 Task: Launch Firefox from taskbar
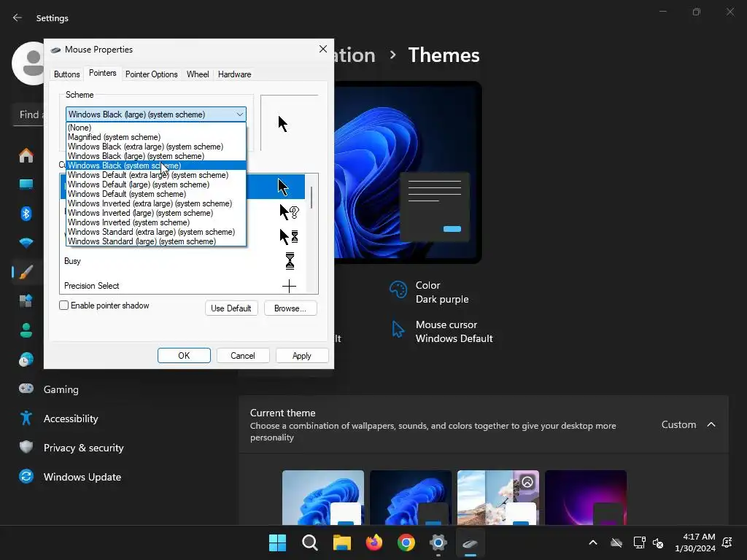374,542
